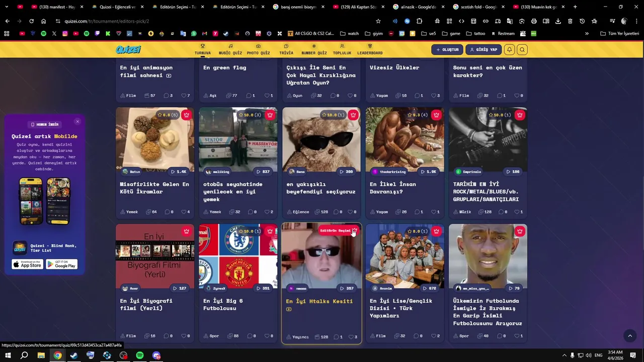Click the address bar URL field
The width and height of the screenshot is (644, 362).
pos(216,21)
